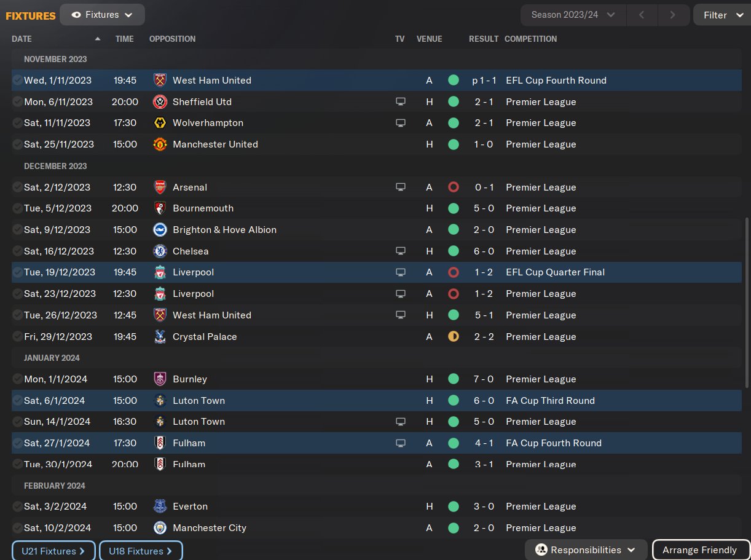The height and width of the screenshot is (560, 751).
Task: Click the Chelsea crest in fixtures list
Action: [160, 251]
